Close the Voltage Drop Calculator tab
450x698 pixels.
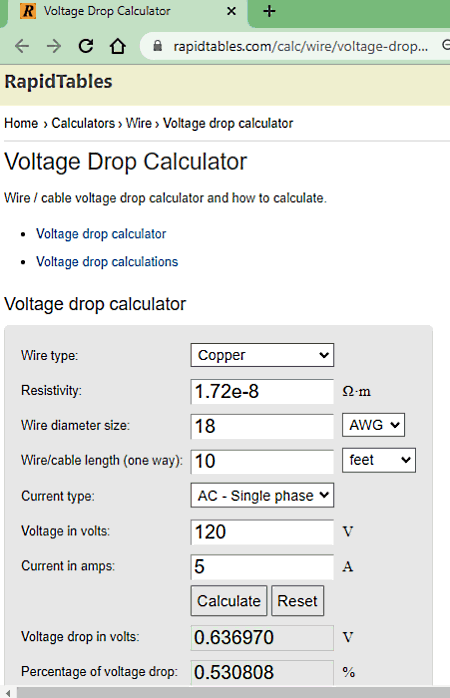pyautogui.click(x=231, y=11)
